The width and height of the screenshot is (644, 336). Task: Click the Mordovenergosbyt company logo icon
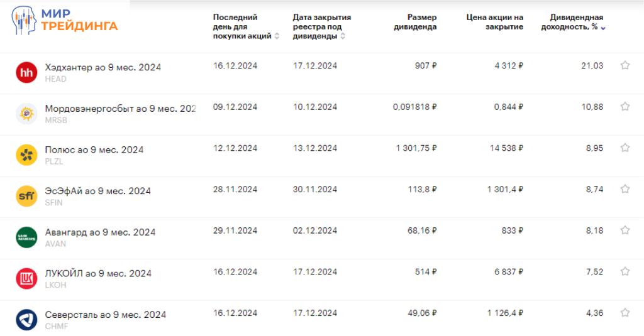tap(26, 114)
